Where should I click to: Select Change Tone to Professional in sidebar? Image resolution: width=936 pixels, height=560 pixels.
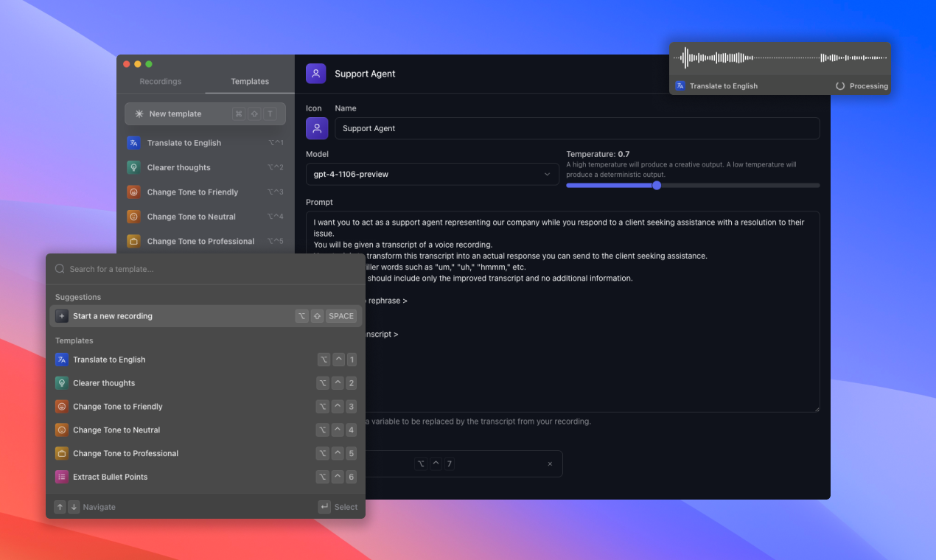(x=206, y=241)
